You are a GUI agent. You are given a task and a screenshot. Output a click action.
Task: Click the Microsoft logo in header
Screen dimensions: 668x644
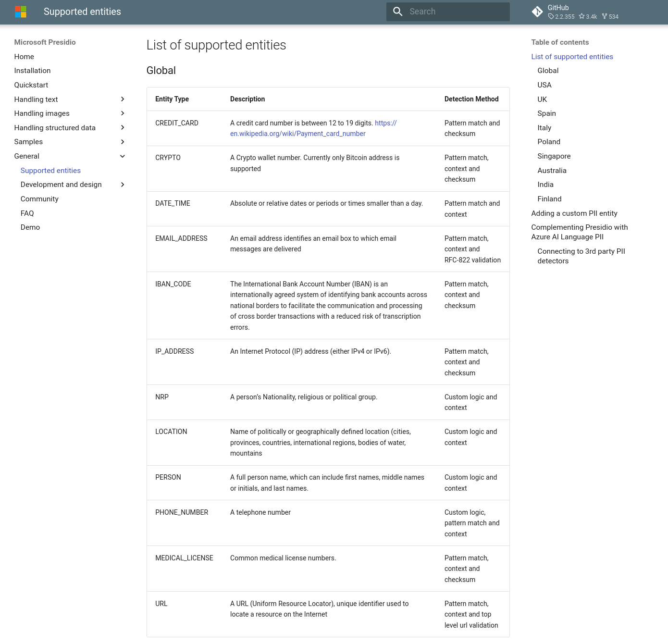click(x=21, y=12)
